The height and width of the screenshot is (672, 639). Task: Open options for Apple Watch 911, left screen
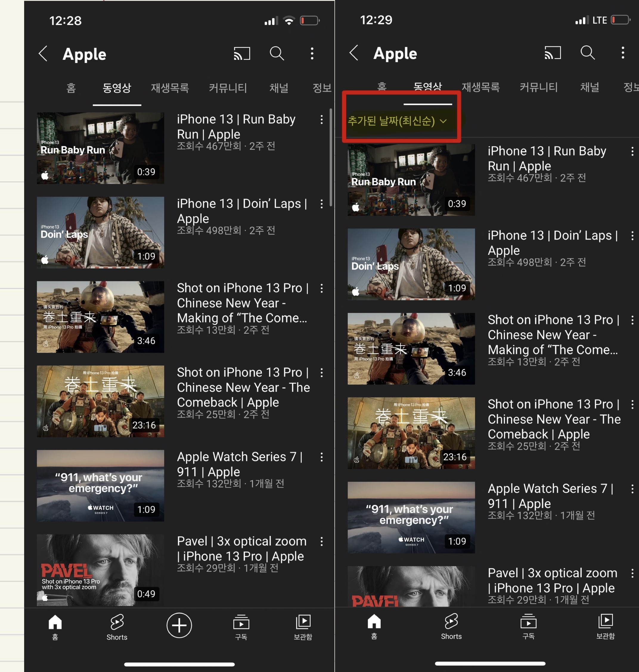[322, 457]
